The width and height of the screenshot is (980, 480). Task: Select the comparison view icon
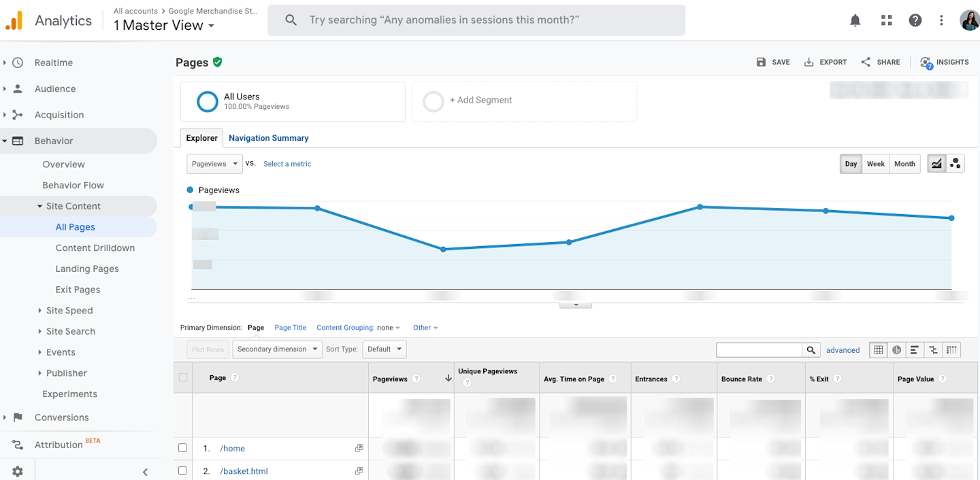click(933, 350)
